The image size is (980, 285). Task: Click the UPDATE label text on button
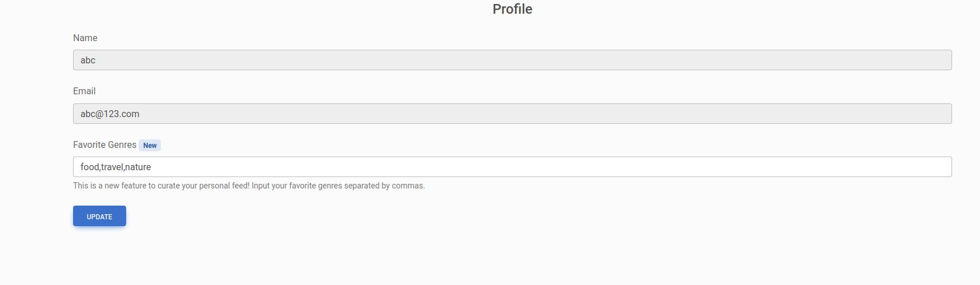(99, 216)
